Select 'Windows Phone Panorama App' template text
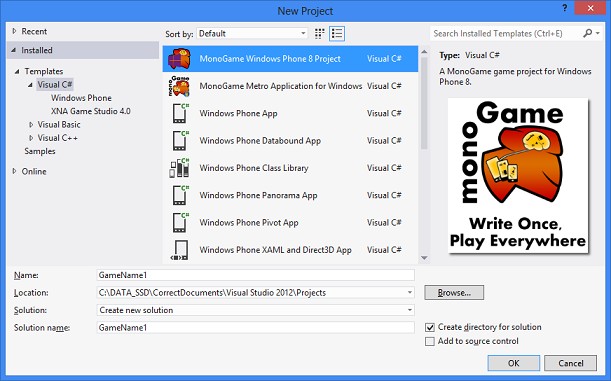The height and width of the screenshot is (381, 611). point(258,195)
